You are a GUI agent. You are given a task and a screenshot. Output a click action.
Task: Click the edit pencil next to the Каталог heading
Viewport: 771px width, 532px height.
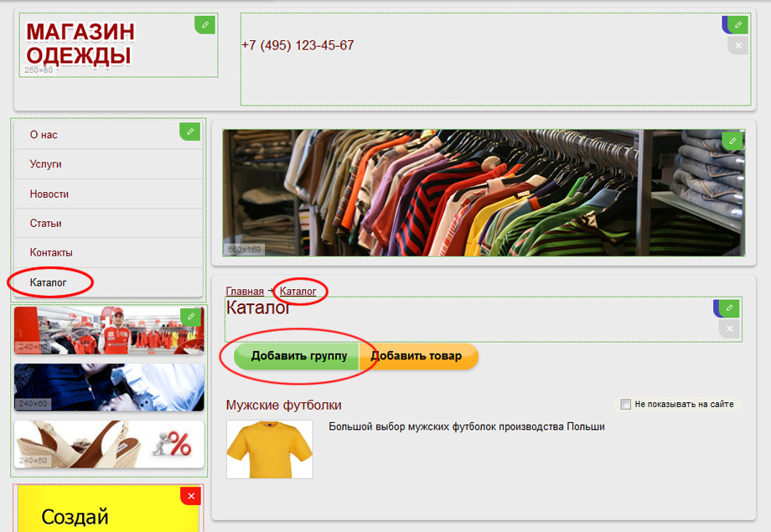click(729, 308)
